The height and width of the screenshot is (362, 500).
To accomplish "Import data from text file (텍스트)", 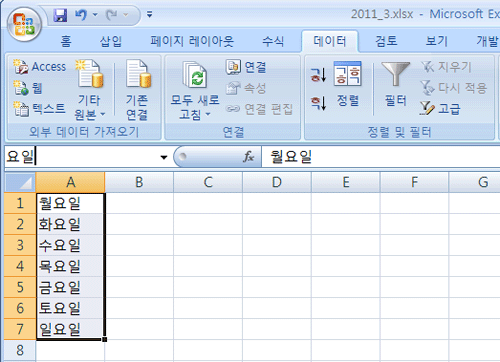I will 39,109.
